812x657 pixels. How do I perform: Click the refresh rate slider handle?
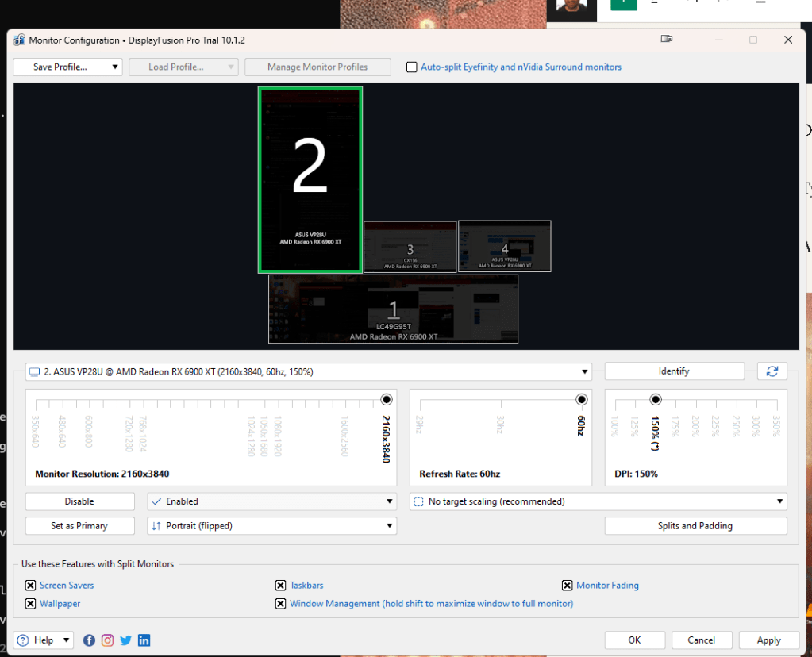point(582,400)
